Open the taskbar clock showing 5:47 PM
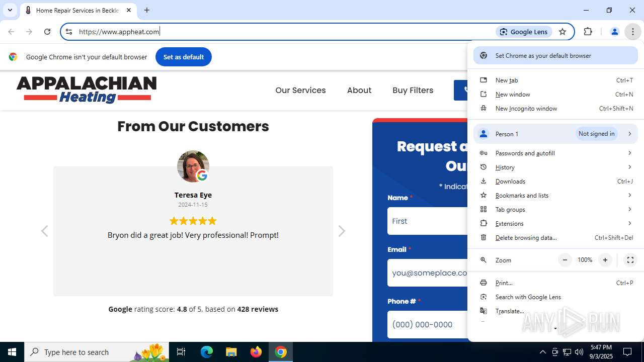644x362 pixels. pyautogui.click(x=601, y=352)
